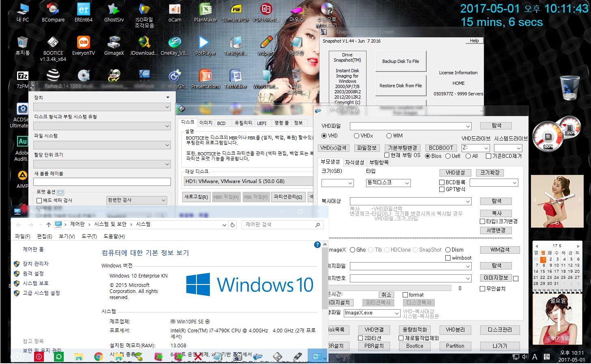
Task: Switch to the 자식생성 tab
Action: coord(354,162)
